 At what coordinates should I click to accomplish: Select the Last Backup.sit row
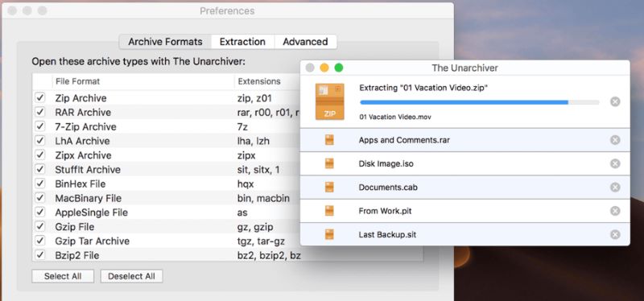point(465,234)
